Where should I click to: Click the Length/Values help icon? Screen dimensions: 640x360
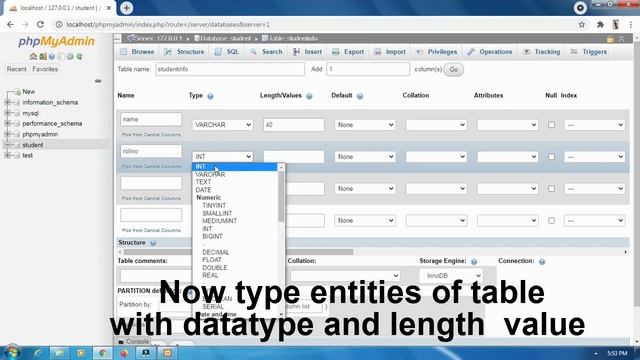point(309,96)
